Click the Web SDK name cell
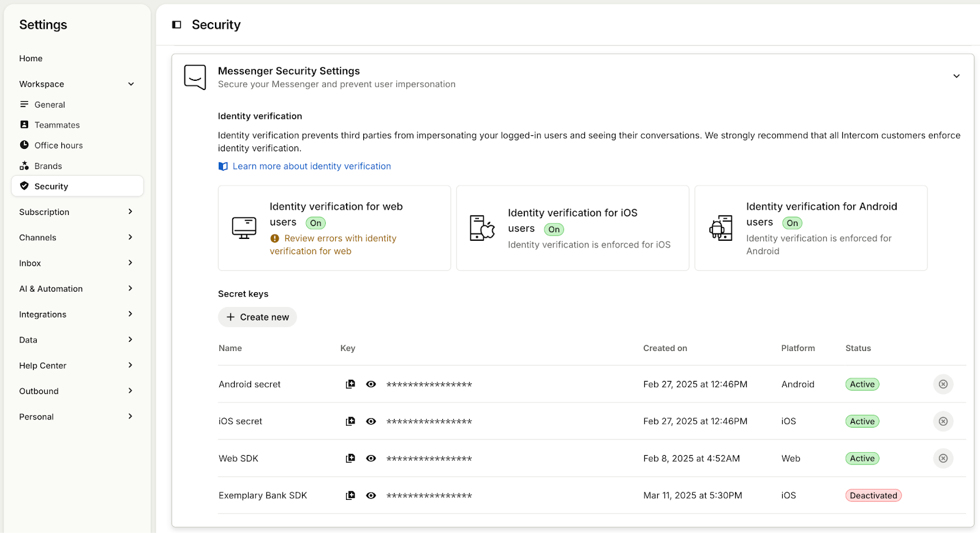Image resolution: width=980 pixels, height=533 pixels. click(238, 458)
